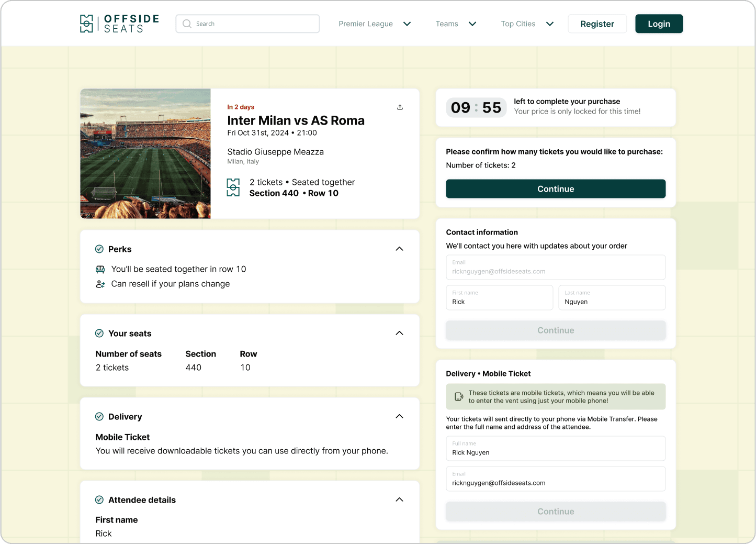Image resolution: width=756 pixels, height=544 pixels.
Task: Collapse the Delivery section
Action: [400, 417]
